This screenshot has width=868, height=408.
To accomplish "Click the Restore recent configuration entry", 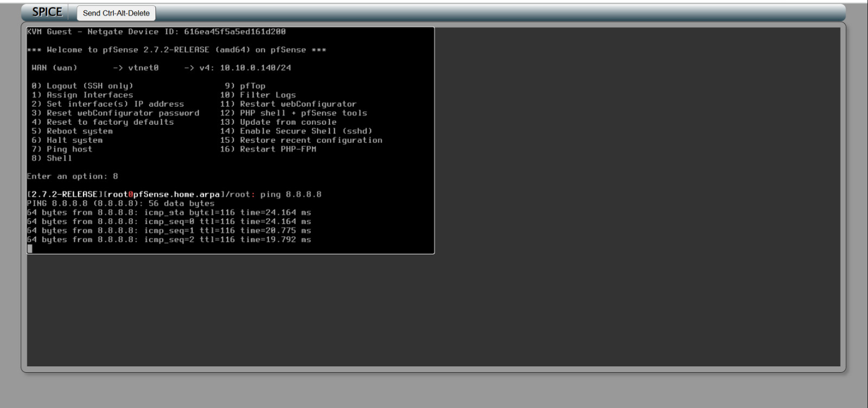I will (x=311, y=140).
